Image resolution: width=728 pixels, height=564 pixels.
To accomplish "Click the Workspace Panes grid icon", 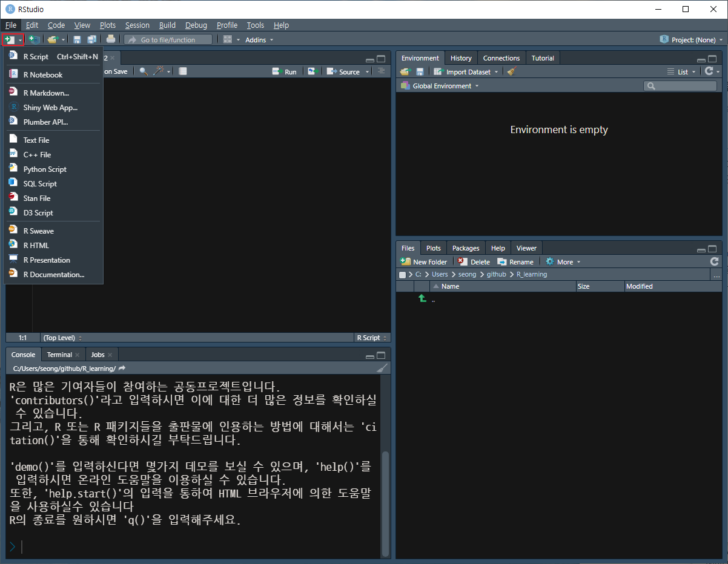I will click(228, 39).
